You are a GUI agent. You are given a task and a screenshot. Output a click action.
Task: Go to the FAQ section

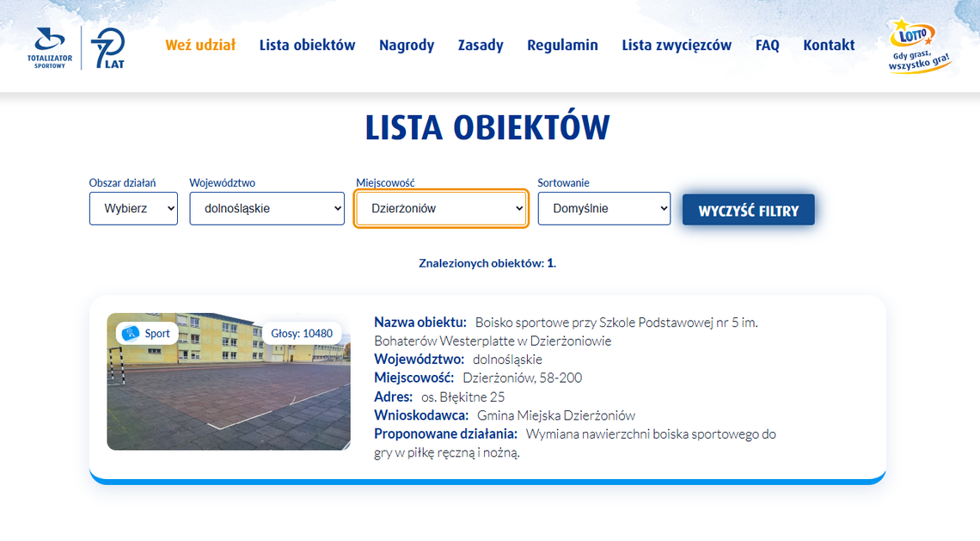click(767, 45)
